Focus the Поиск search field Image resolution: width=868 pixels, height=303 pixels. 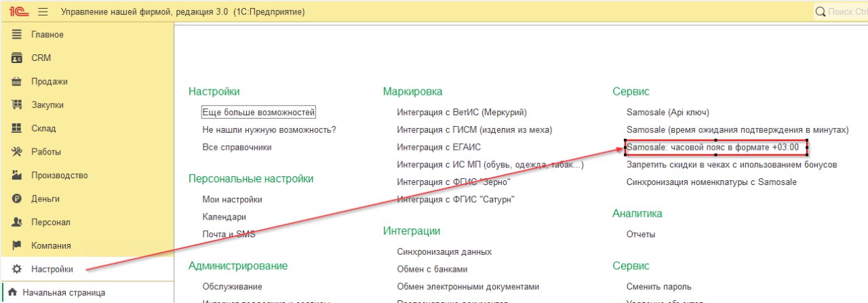[840, 12]
